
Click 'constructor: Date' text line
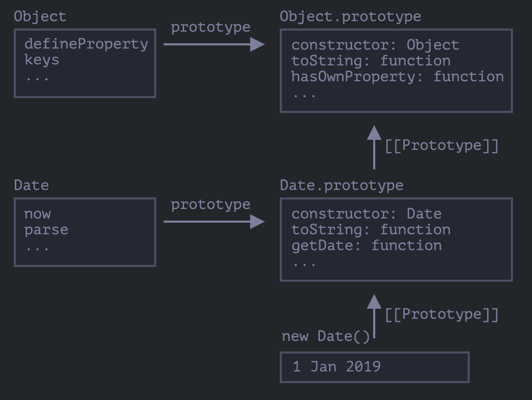click(366, 214)
